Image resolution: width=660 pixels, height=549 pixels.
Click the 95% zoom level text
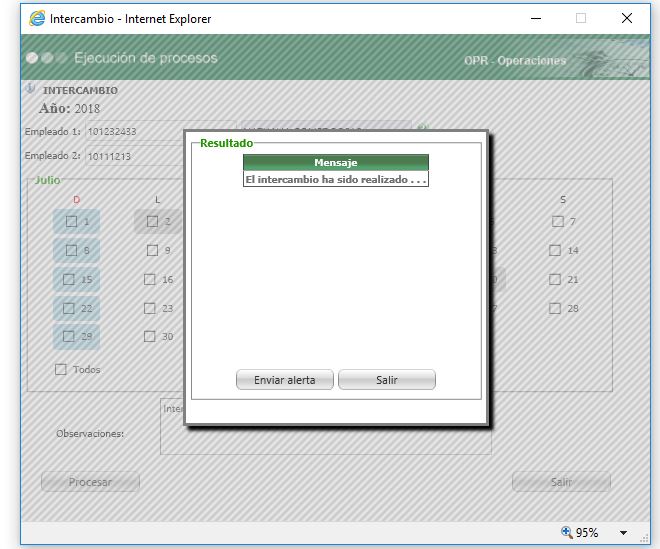click(x=587, y=533)
